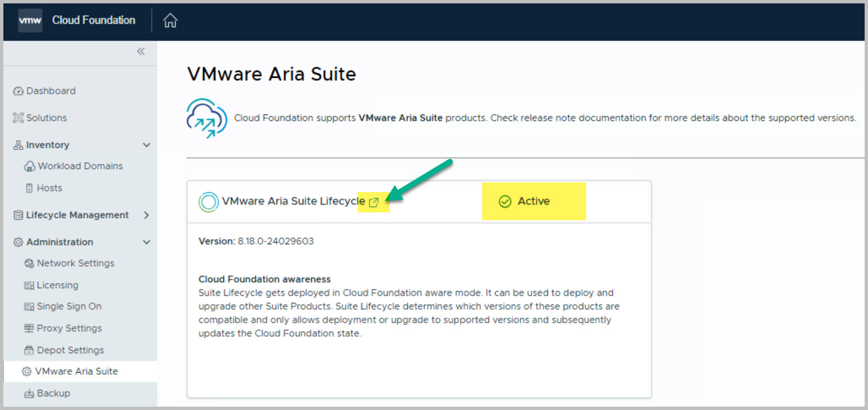Click the Aria Suite cloud icon
Viewport: 868px width, 410px height.
pos(206,118)
